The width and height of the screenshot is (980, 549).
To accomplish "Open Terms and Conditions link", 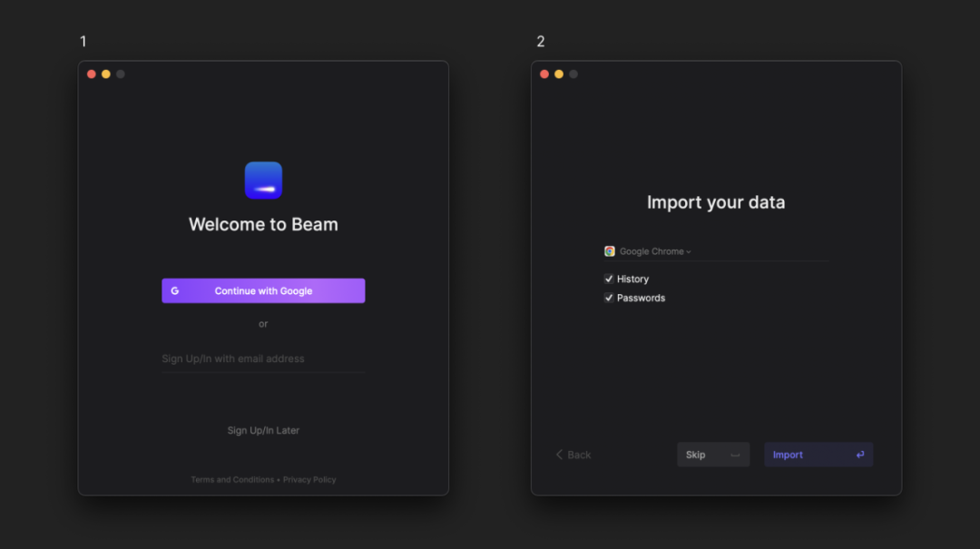I will tap(232, 480).
